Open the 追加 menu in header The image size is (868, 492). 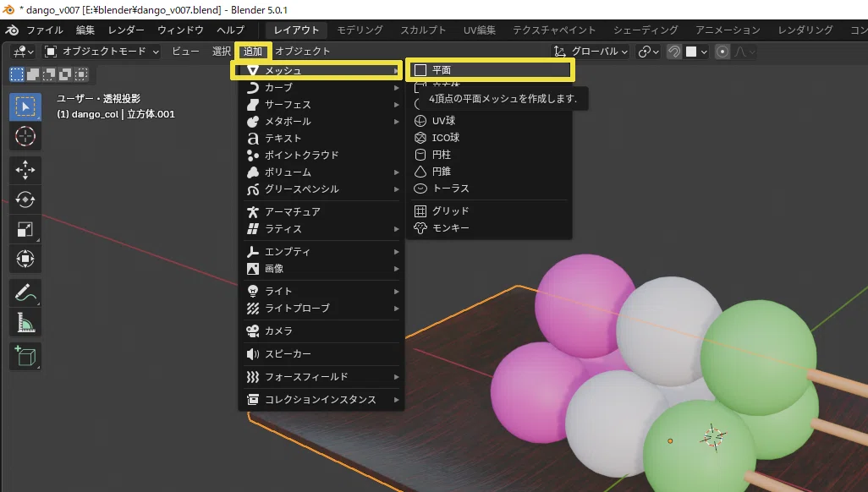[253, 52]
